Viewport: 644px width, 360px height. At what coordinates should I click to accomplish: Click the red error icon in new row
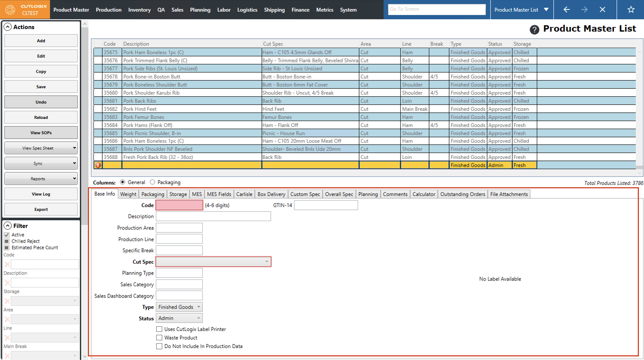[x=98, y=165]
